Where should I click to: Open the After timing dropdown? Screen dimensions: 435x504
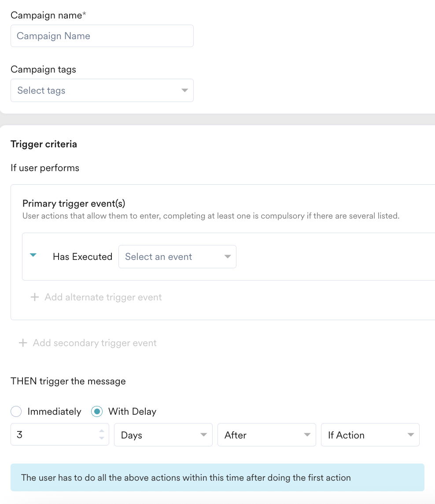[267, 435]
